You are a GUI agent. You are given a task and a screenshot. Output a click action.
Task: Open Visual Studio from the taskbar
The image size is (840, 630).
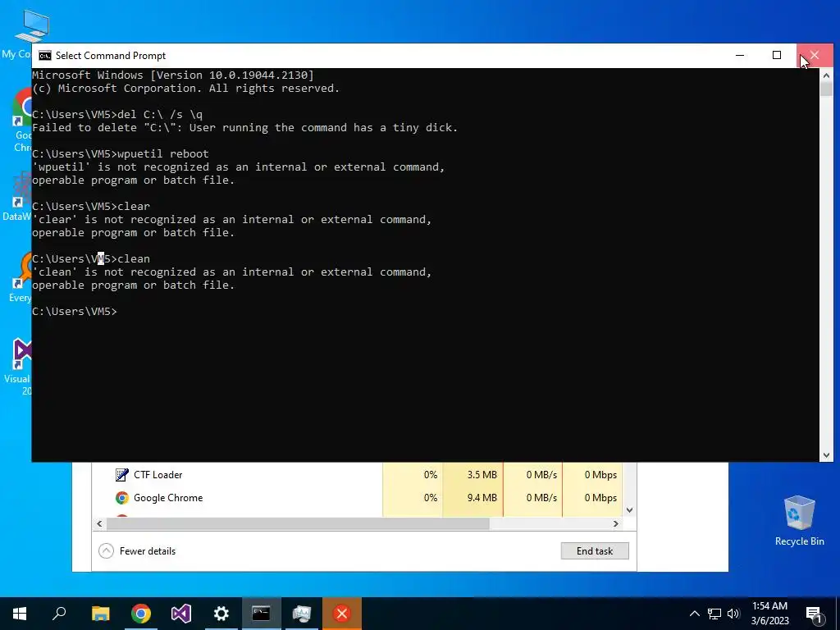181,614
